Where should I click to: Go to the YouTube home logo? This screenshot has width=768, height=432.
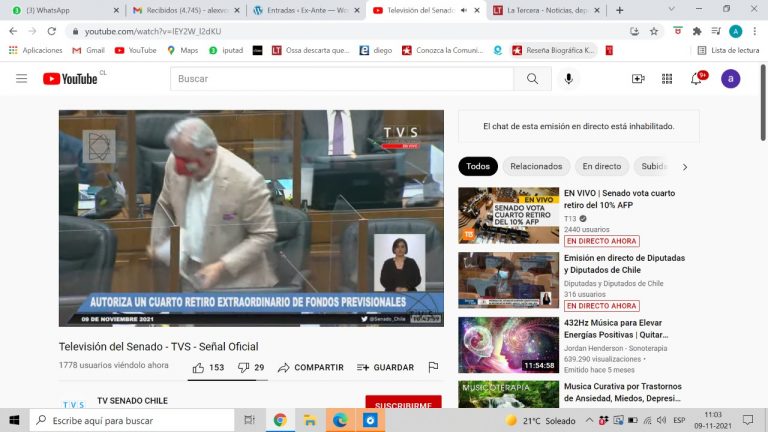coord(70,78)
